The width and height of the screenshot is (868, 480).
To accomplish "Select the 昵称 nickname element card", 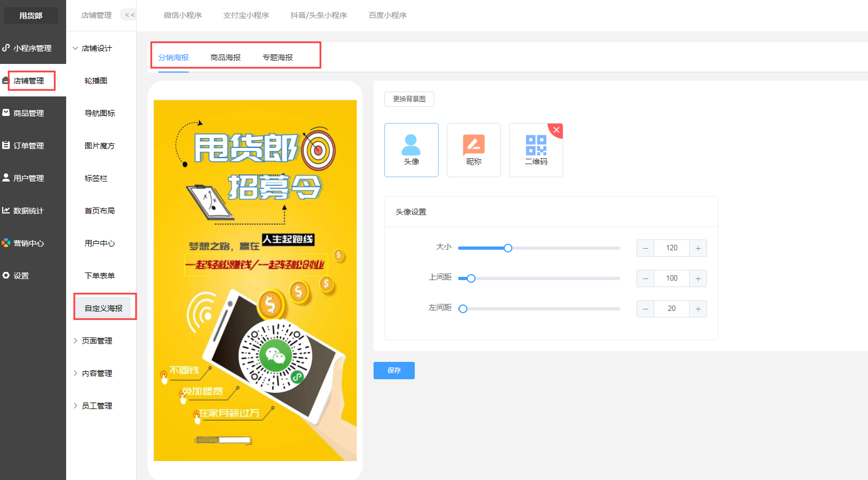I will point(474,150).
